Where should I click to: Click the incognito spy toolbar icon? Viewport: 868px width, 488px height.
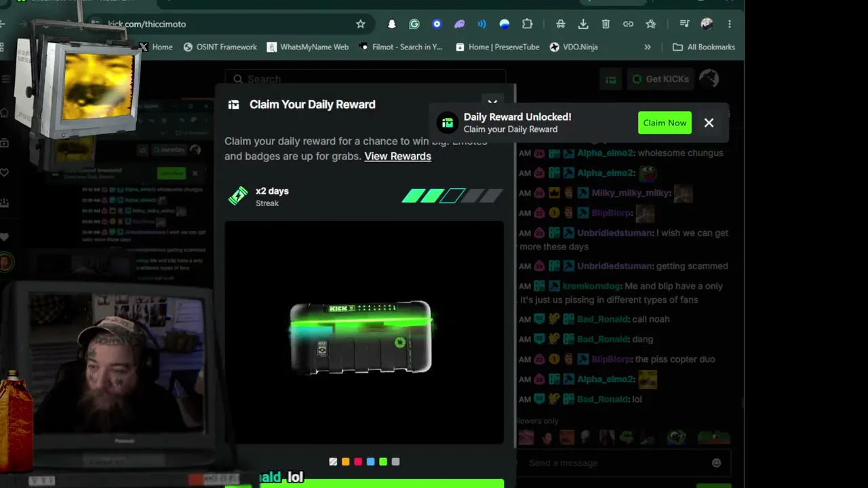560,24
